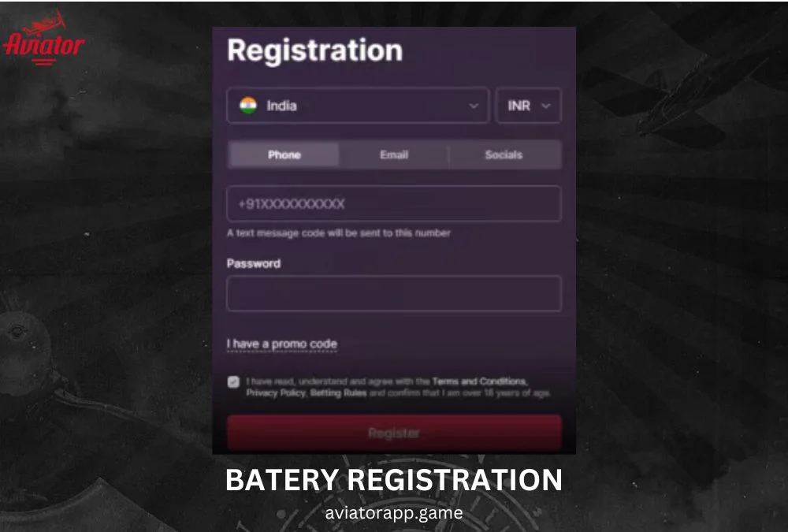Open the INR currency selector
This screenshot has width=788, height=532.
tap(528, 106)
